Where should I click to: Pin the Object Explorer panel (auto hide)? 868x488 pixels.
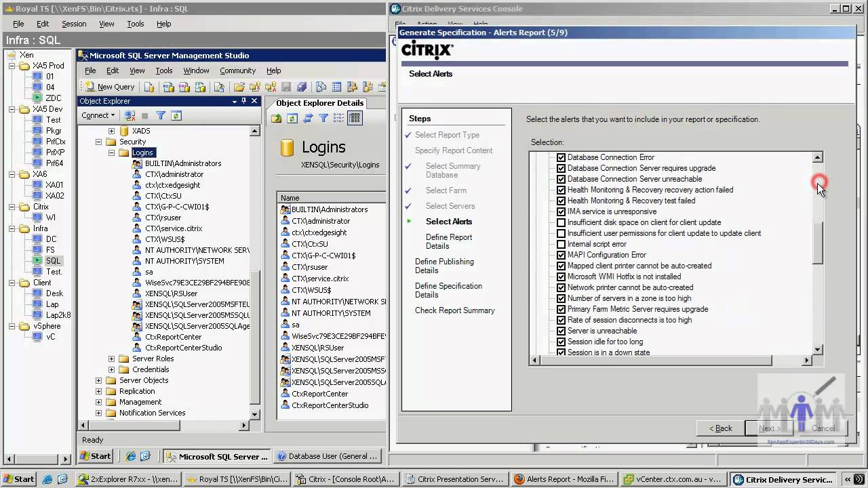244,101
